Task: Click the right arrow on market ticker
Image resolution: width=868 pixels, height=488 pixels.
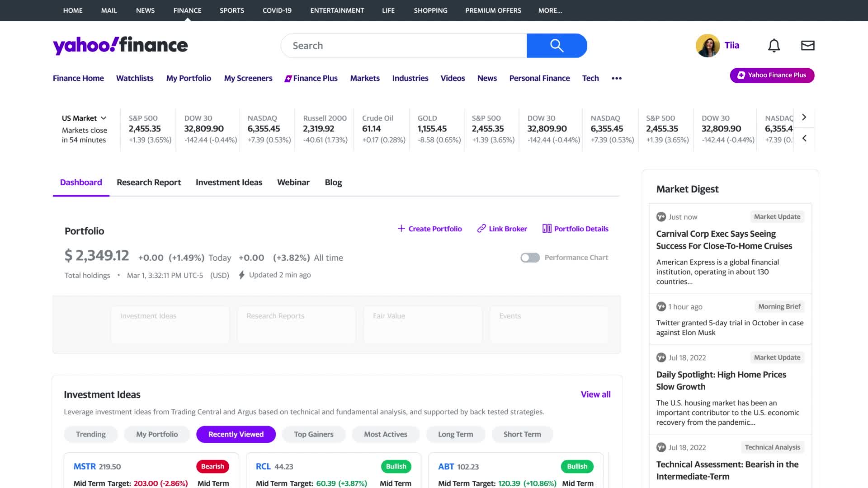Action: [x=804, y=117]
